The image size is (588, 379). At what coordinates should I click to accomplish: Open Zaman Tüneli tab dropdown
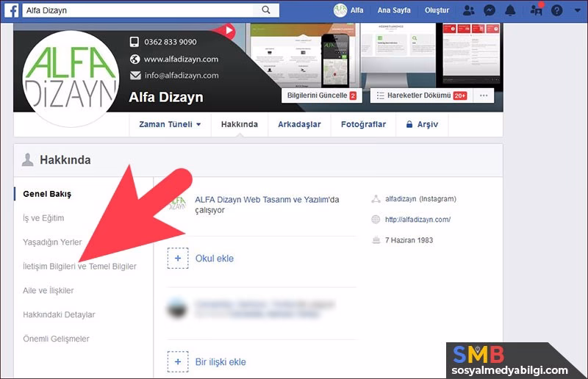click(x=170, y=124)
